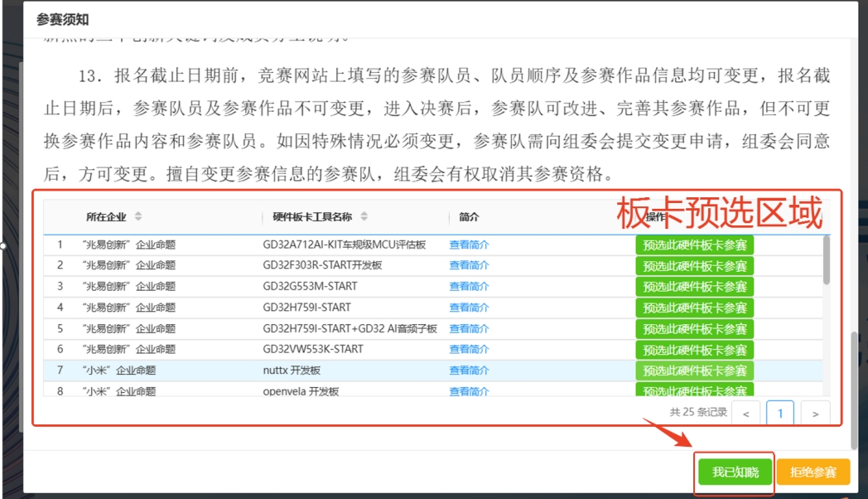The height and width of the screenshot is (499, 868).
Task: Preselect the GD32G553M-START board
Action: (694, 287)
